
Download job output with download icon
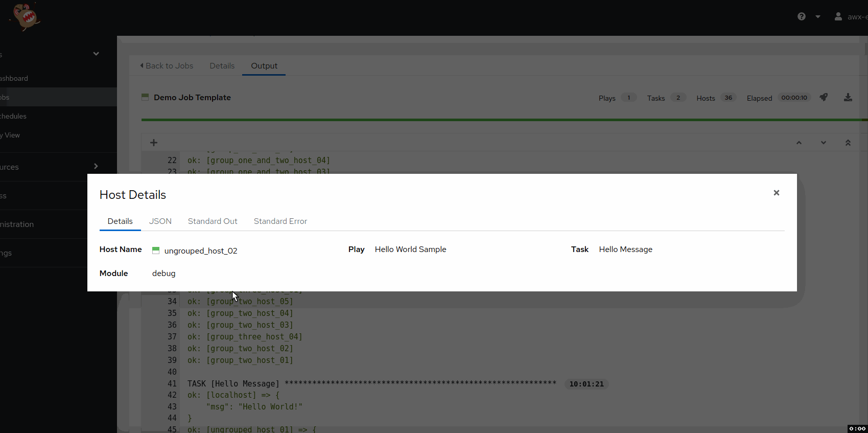pyautogui.click(x=848, y=97)
